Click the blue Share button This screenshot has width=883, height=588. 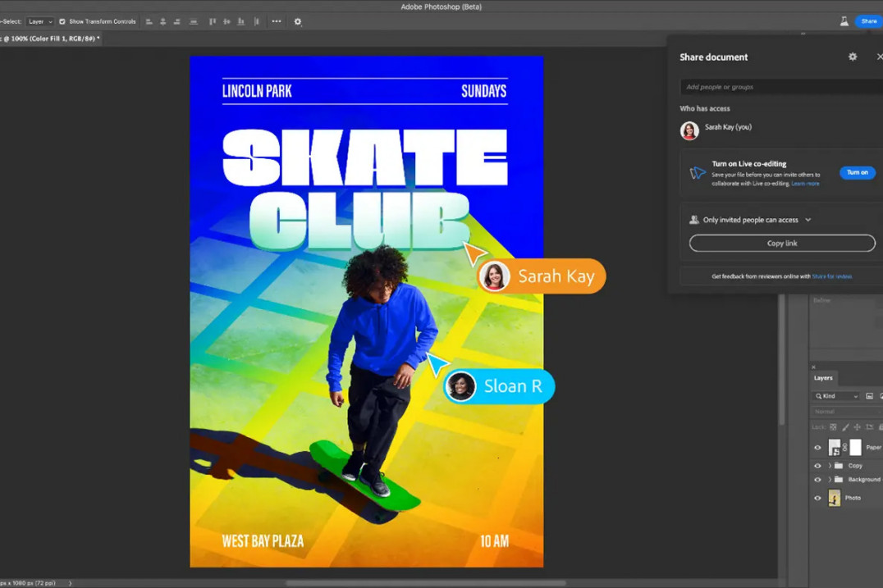(x=869, y=21)
